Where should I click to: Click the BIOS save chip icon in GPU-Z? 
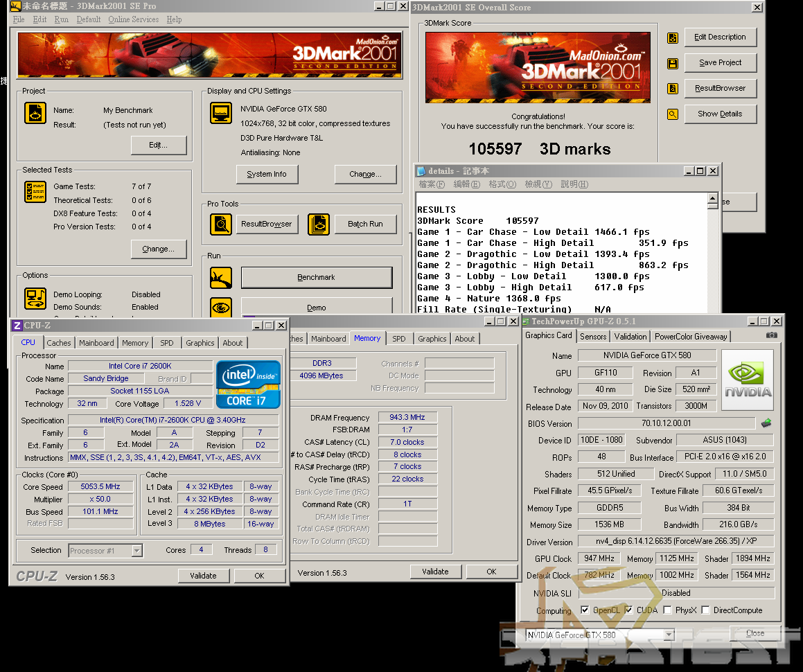pos(766,423)
